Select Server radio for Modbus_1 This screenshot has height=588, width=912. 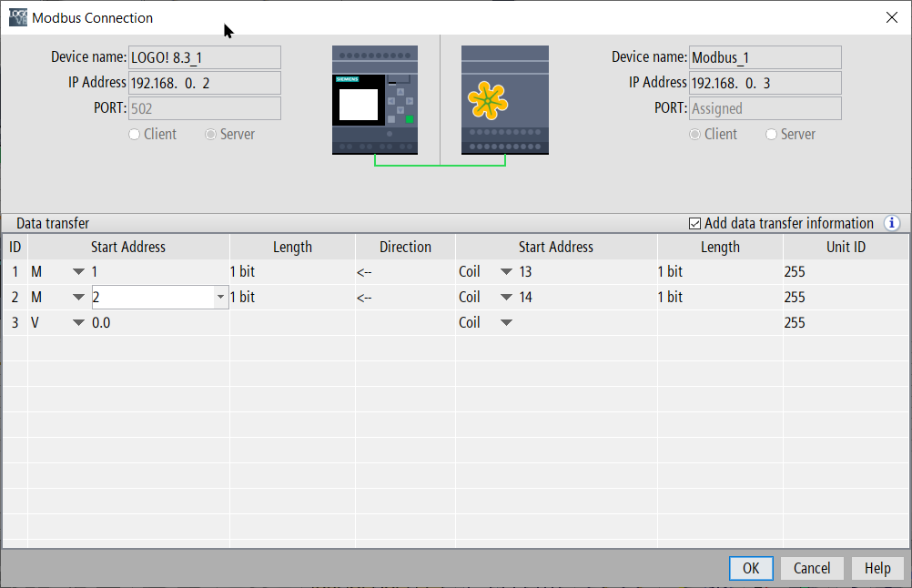click(x=771, y=135)
